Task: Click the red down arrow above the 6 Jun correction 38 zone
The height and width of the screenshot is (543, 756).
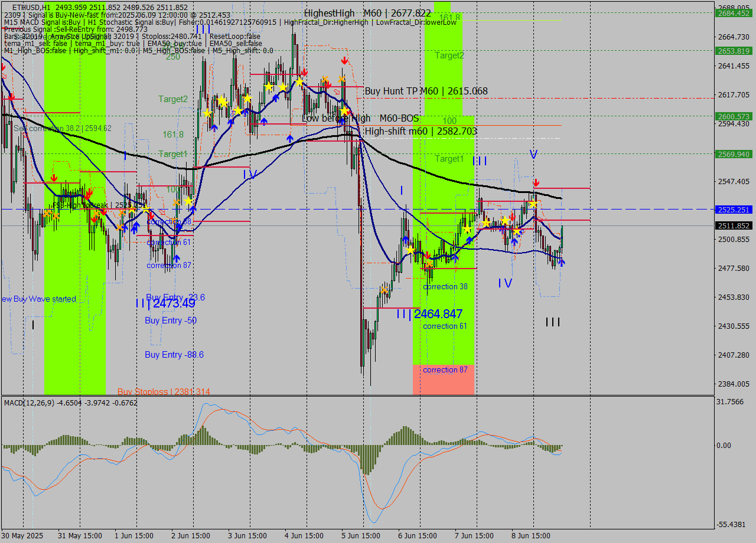Action: tap(428, 256)
